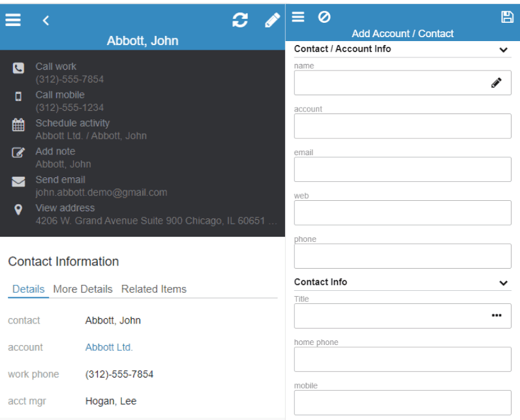Click the Contact / Account Info heading text
The width and height of the screenshot is (520, 420).
click(x=343, y=49)
